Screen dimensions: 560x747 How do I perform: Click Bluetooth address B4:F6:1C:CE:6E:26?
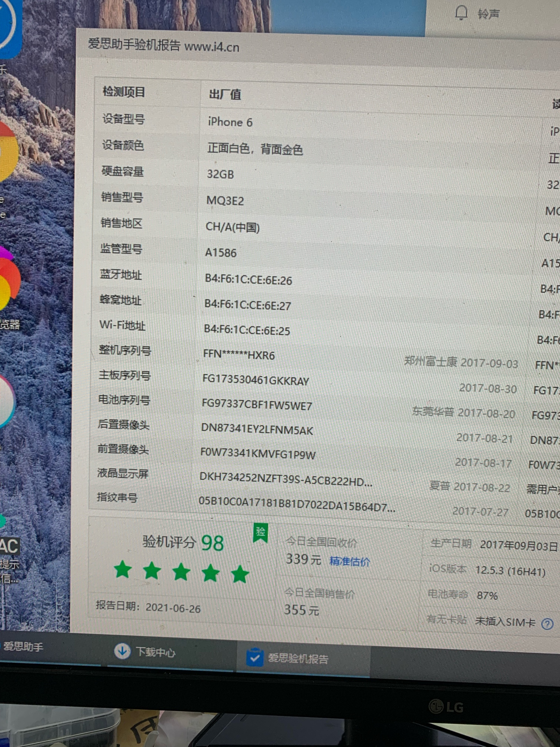point(249,280)
